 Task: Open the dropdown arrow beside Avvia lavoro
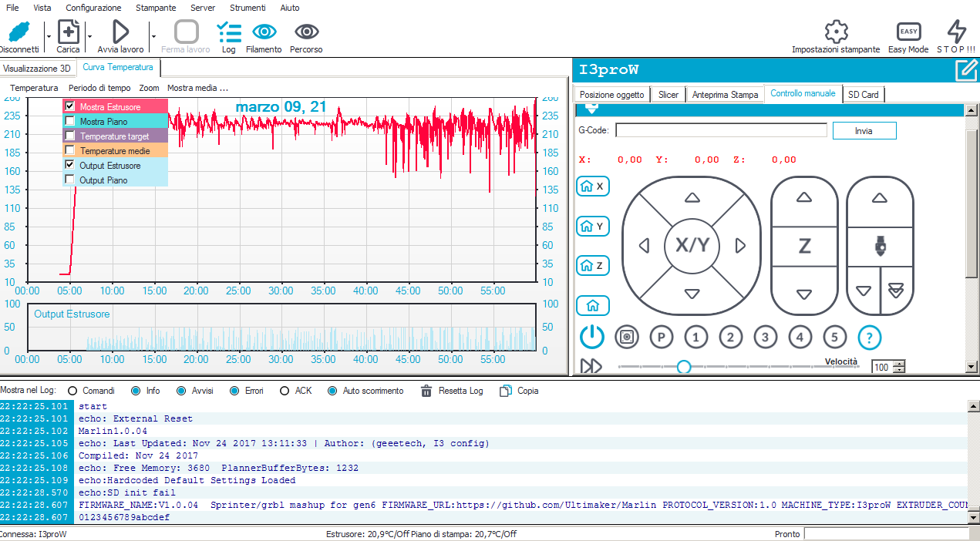tap(153, 36)
